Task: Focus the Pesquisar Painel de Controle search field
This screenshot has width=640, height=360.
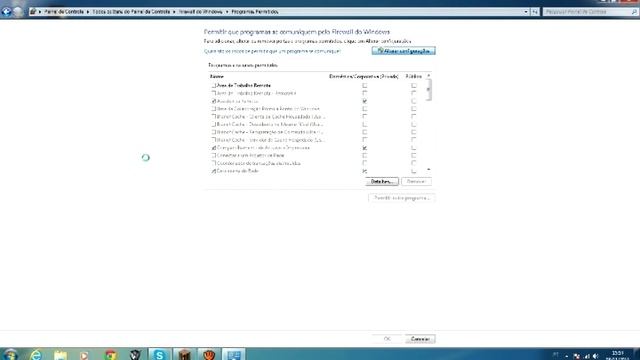Action: (x=587, y=12)
